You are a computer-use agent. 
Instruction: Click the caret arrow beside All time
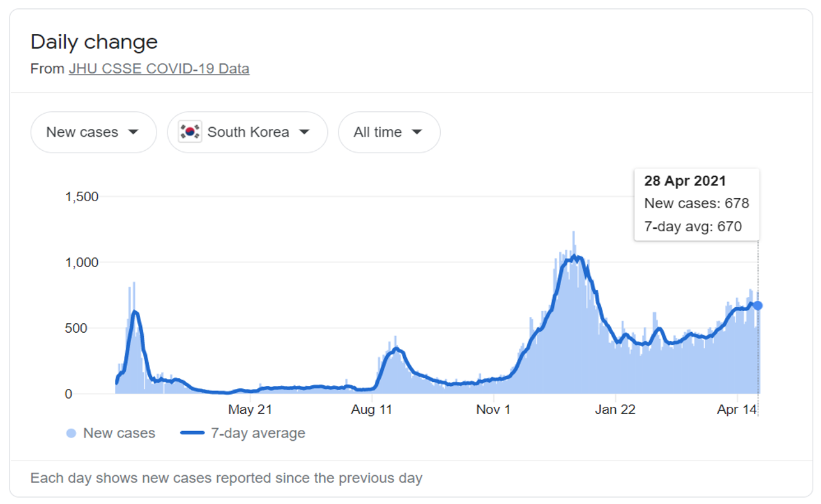click(417, 132)
